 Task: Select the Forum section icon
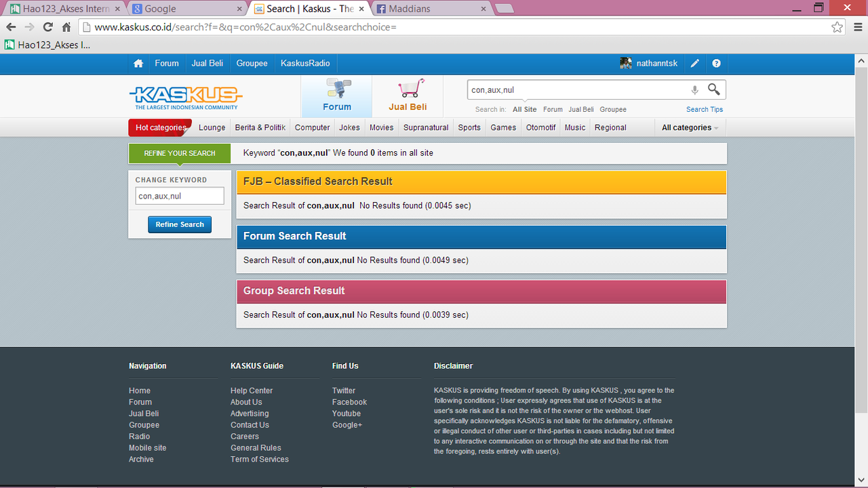[x=337, y=96]
